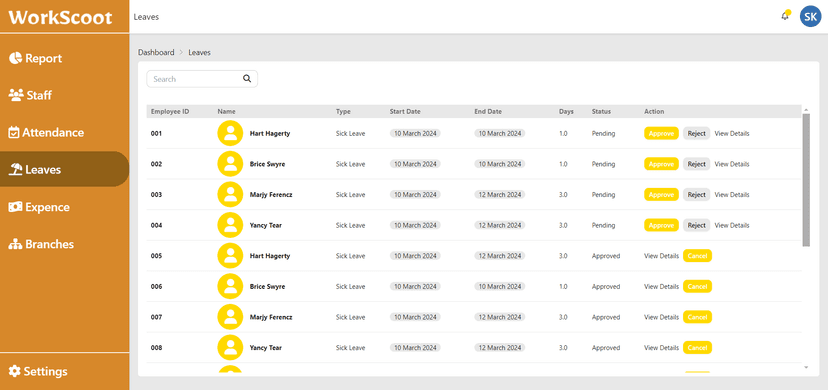The height and width of the screenshot is (390, 828).
Task: Click the Leaves breadcrumb
Action: [200, 52]
